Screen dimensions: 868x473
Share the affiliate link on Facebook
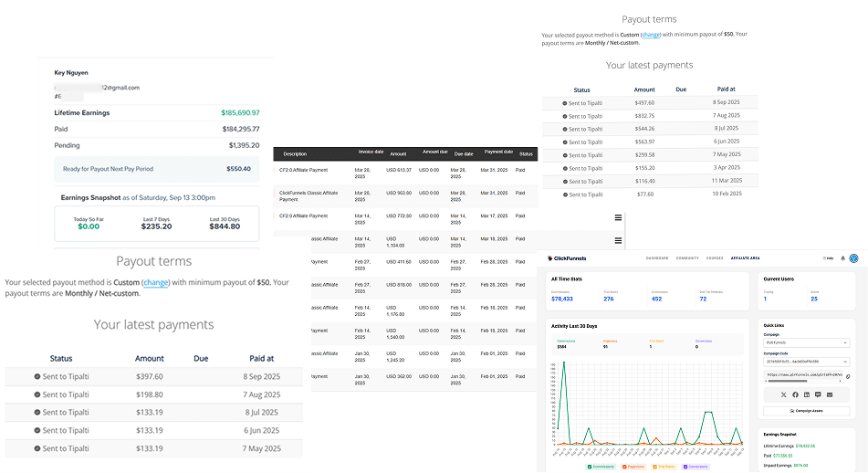pyautogui.click(x=795, y=394)
